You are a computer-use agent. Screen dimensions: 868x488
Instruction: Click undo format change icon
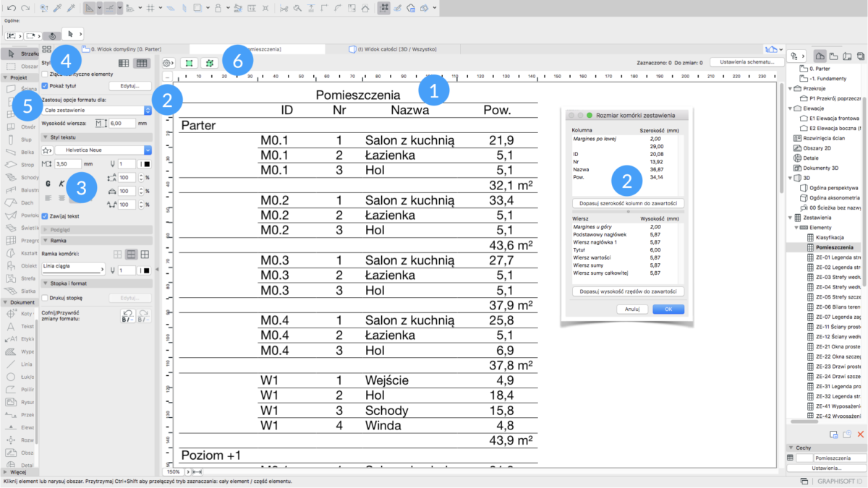[x=127, y=316]
